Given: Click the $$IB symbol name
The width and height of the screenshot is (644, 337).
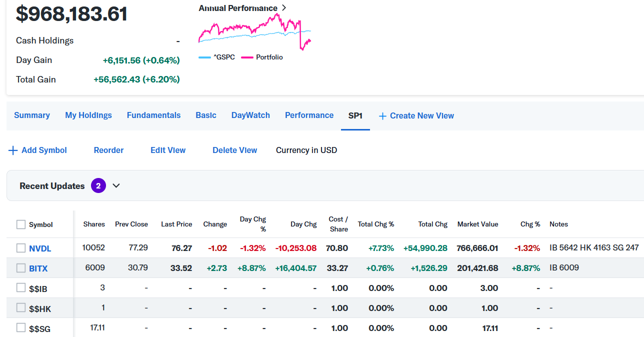Looking at the screenshot, I should (x=38, y=288).
